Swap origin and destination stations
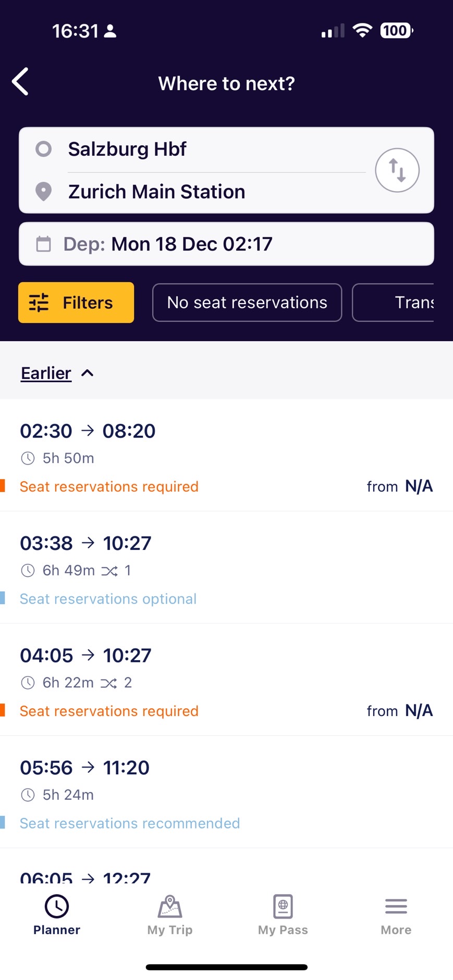The image size is (453, 980). click(397, 170)
